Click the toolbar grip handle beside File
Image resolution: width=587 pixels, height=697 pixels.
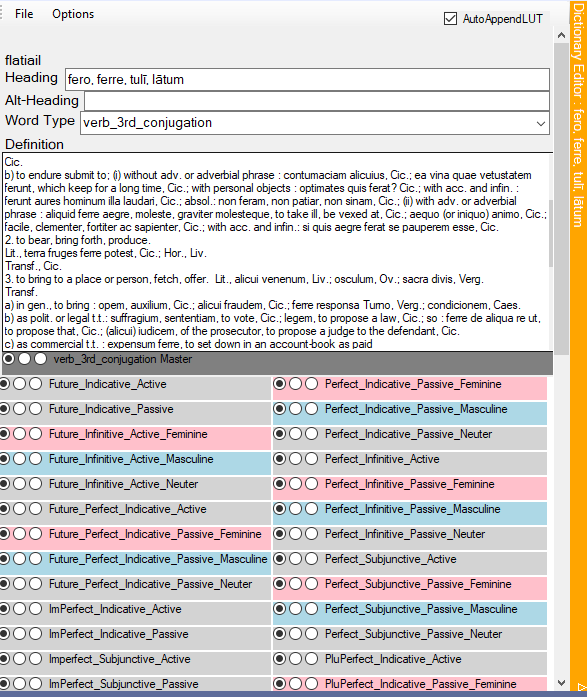pos(2,12)
